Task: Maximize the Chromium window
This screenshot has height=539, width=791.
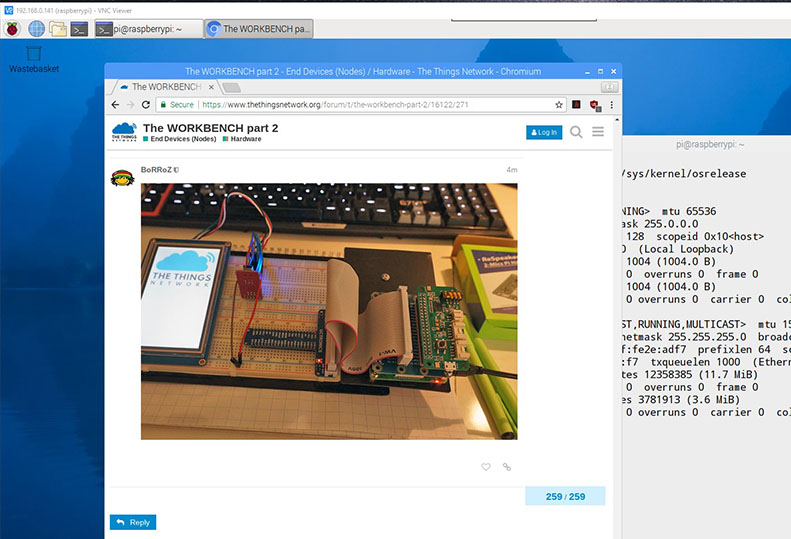Action: click(600, 72)
